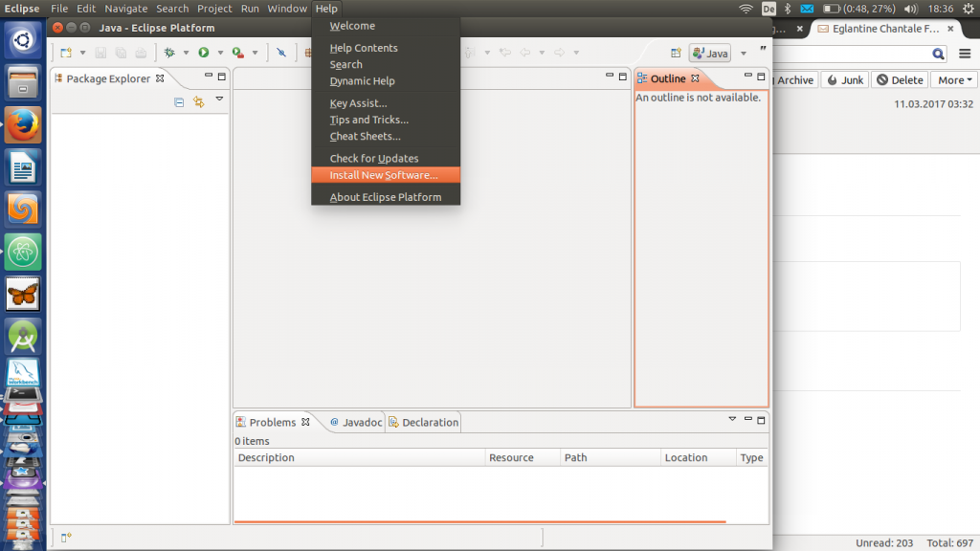Click the Debug bug icon
Viewport: 980px width, 551px height.
tap(169, 53)
